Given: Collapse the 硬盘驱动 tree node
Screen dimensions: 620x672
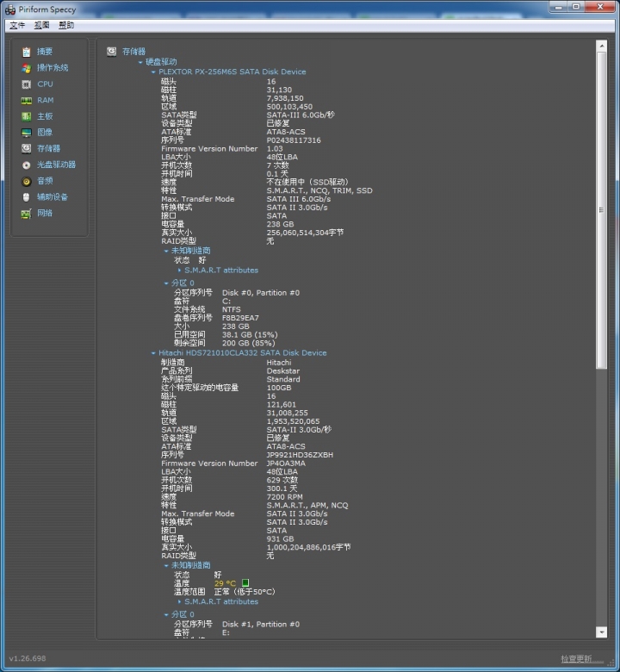Looking at the screenshot, I should tap(140, 62).
